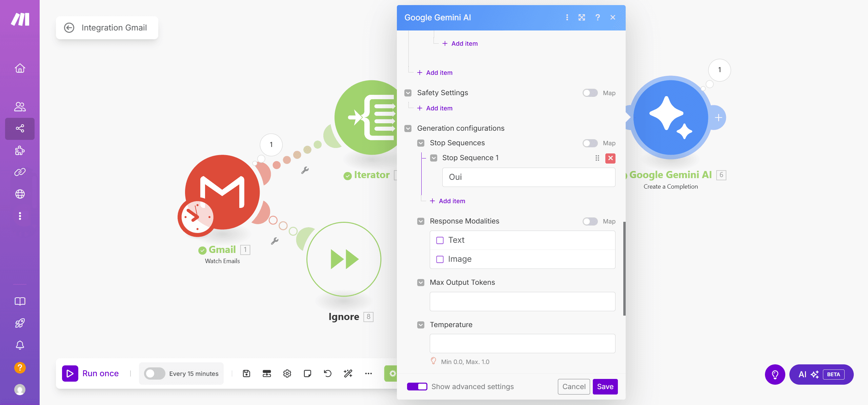The width and height of the screenshot is (868, 405).
Task: Open the Resource hub book icon
Action: pyautogui.click(x=20, y=301)
